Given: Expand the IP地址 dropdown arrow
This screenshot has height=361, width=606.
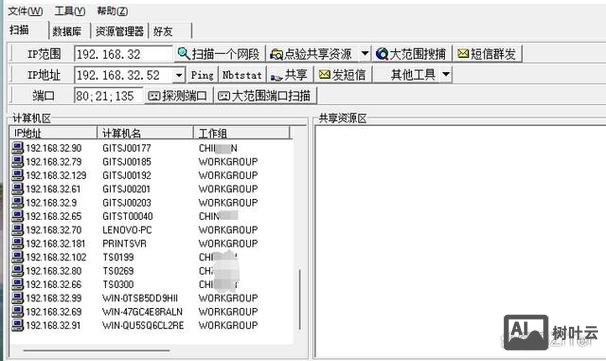Looking at the screenshot, I should [x=179, y=75].
